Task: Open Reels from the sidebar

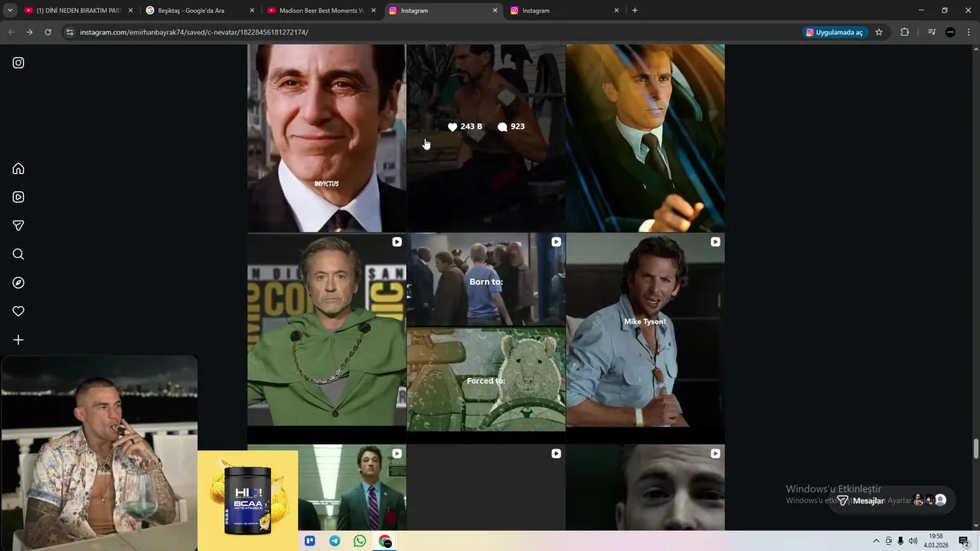Action: tap(18, 197)
